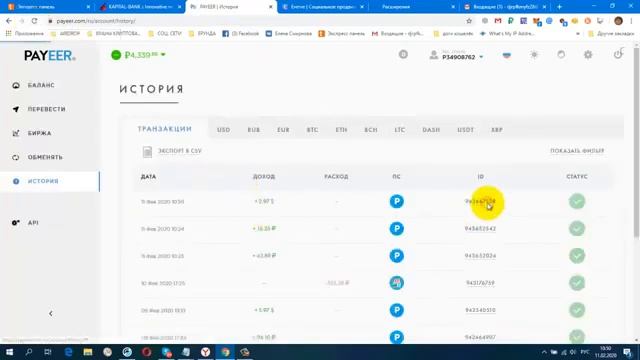Switch to the USD tab
Image resolution: width=640 pixels, height=360 pixels.
[x=223, y=130]
